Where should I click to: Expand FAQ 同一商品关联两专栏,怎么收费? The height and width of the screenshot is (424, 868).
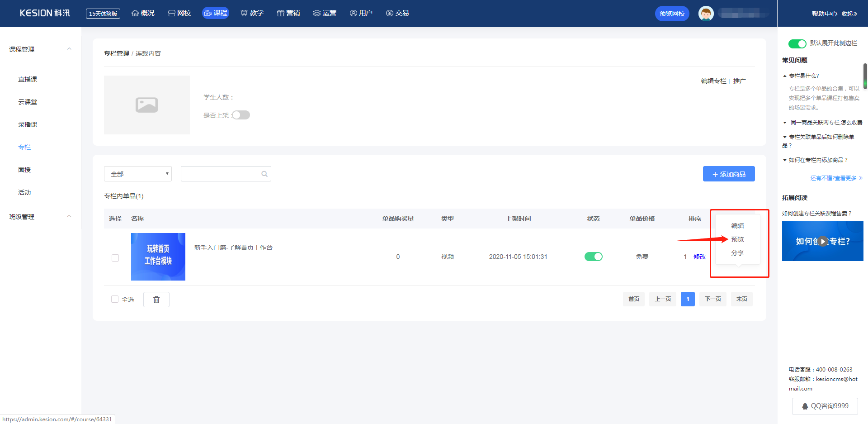[822, 123]
